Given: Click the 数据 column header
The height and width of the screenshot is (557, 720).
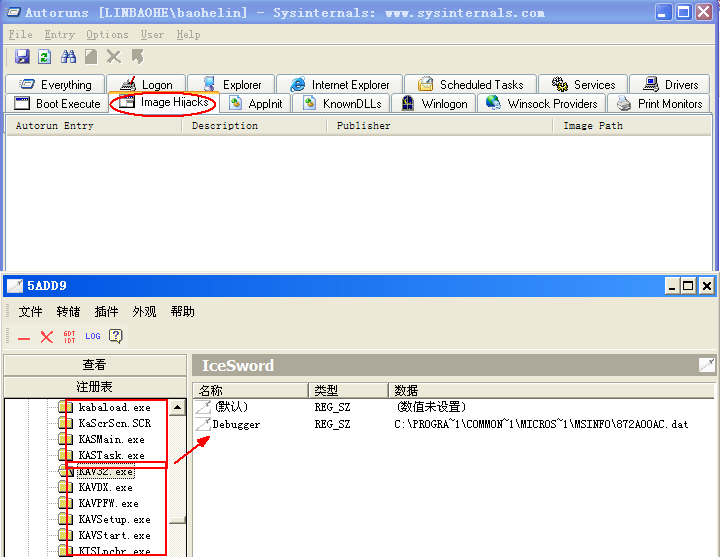Looking at the screenshot, I should (x=551, y=390).
